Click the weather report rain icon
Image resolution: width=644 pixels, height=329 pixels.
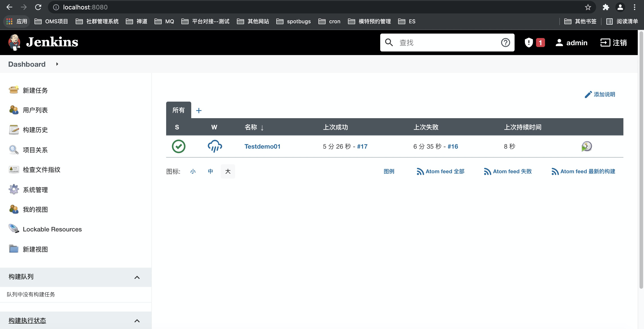[215, 146]
